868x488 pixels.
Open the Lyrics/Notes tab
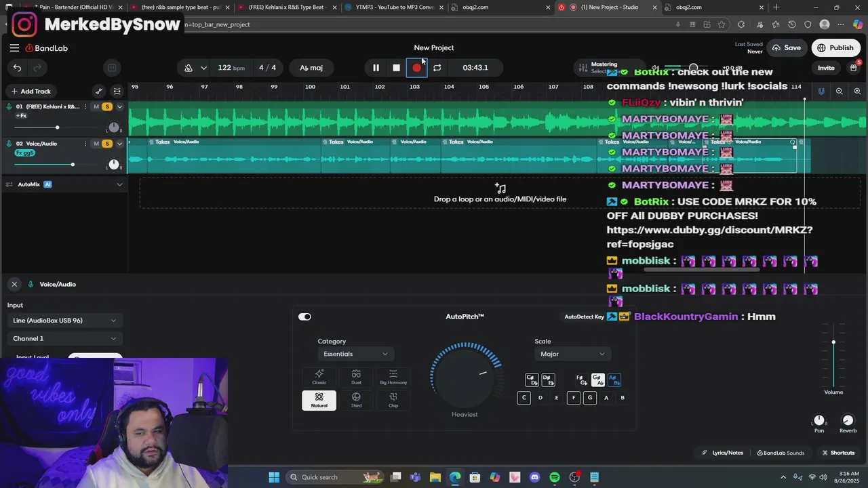tap(723, 453)
